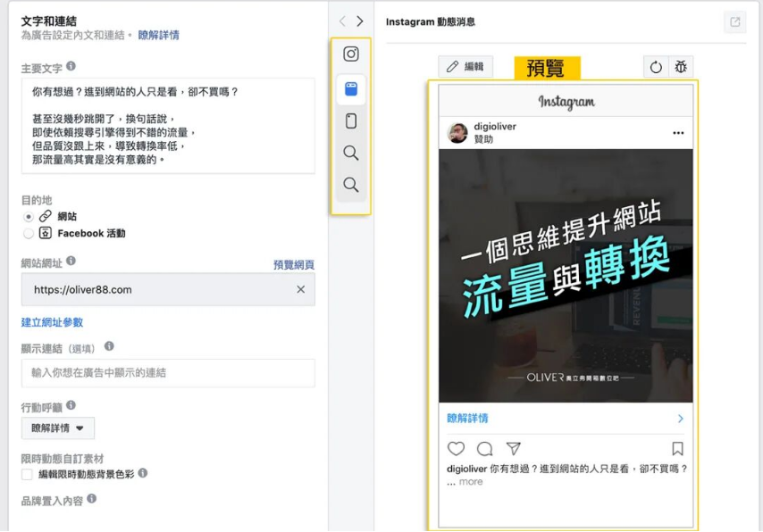Clear the website URL with the X
Screen dimensions: 763x532
[302, 289]
